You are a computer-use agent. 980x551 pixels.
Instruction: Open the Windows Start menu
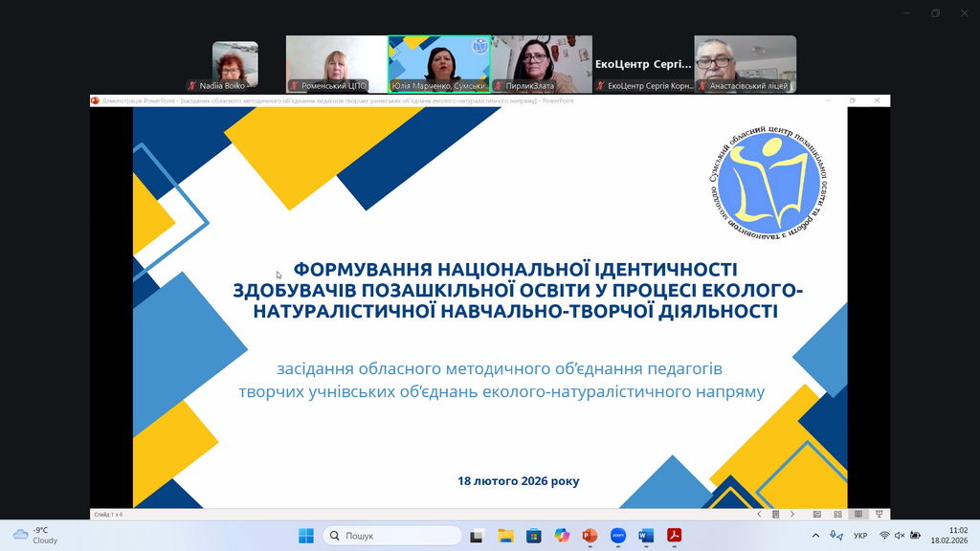[x=305, y=536]
